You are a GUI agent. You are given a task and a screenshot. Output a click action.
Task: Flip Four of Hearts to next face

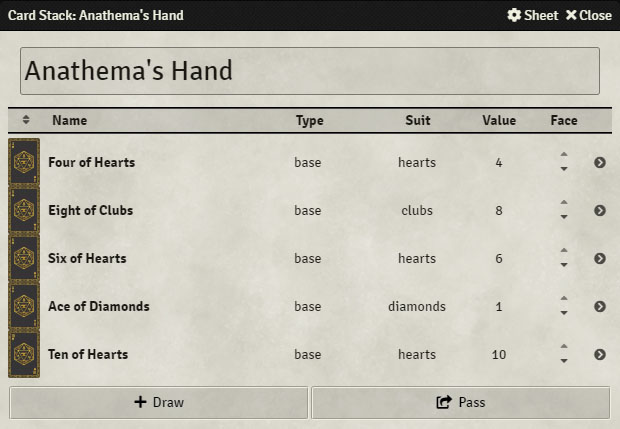tap(564, 154)
